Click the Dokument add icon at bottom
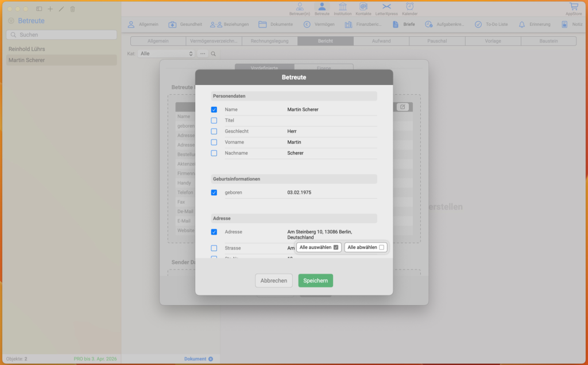Image resolution: width=588 pixels, height=365 pixels. point(210,359)
